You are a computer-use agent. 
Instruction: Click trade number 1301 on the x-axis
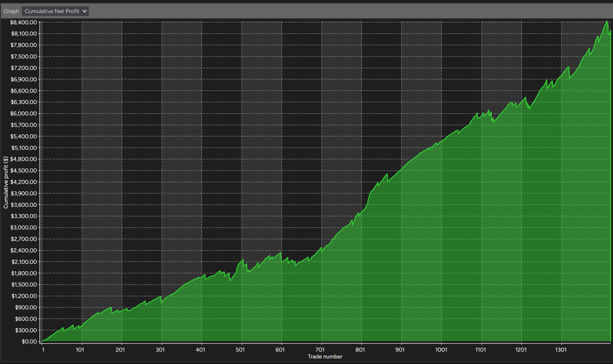click(x=561, y=350)
